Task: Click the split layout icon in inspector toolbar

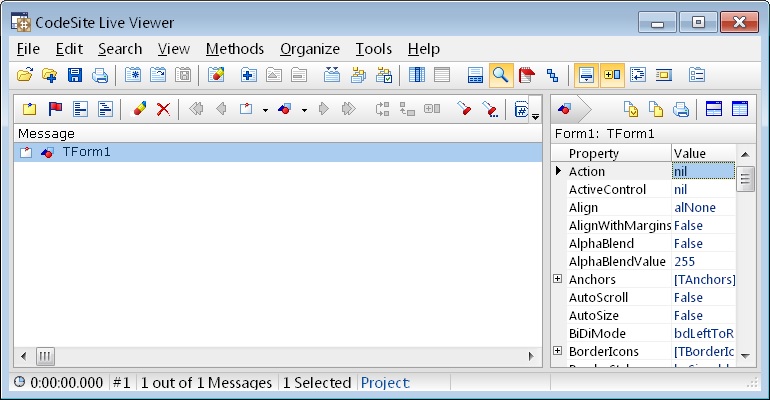Action: [x=714, y=108]
